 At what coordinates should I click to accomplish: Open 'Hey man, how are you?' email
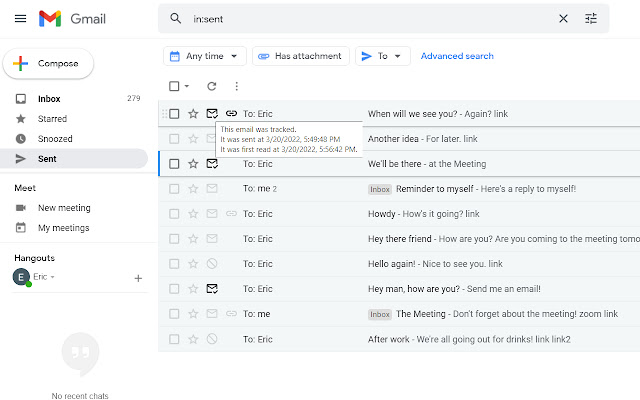coord(454,289)
